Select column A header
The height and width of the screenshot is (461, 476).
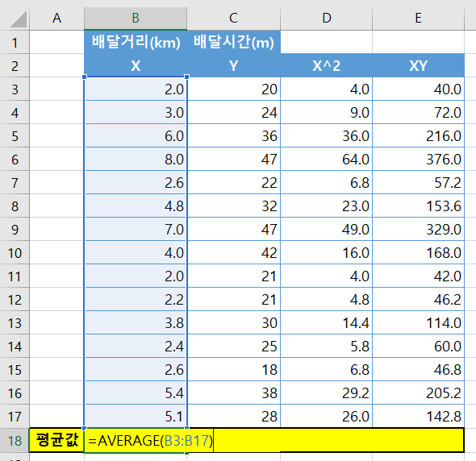pos(56,19)
